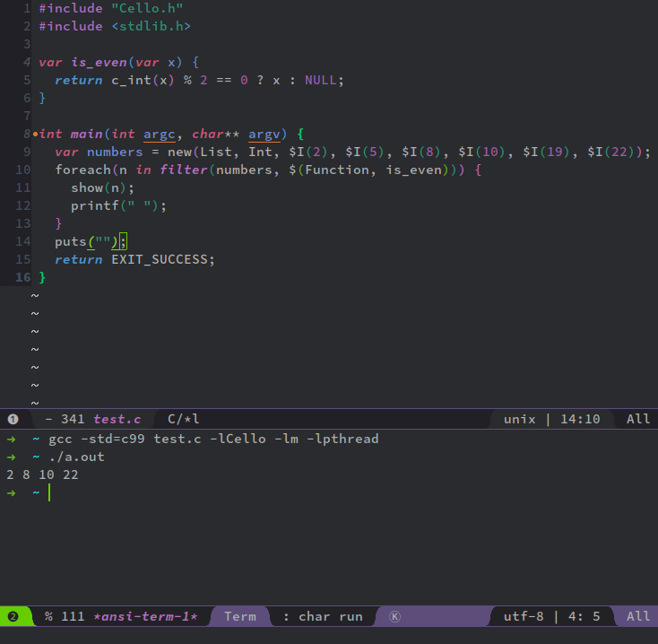The height and width of the screenshot is (644, 658).
Task: Click the is_even function name on line 4
Action: coord(99,63)
